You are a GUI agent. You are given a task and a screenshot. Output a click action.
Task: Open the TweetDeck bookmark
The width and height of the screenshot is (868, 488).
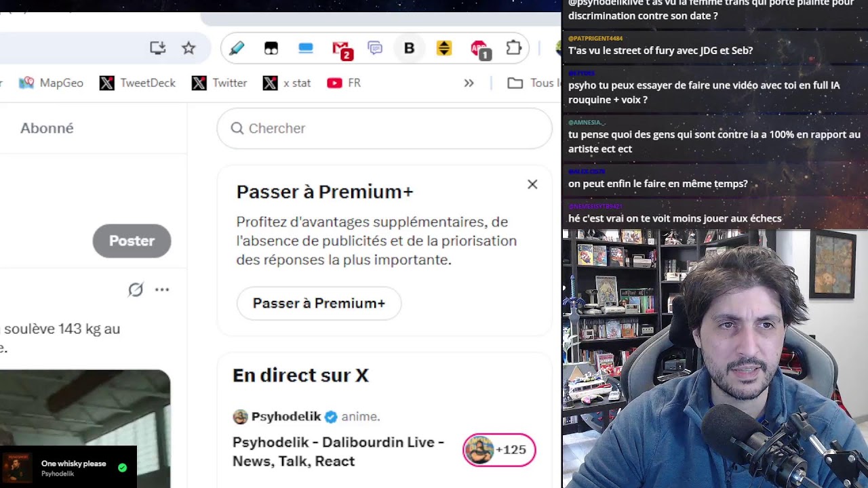pos(138,83)
